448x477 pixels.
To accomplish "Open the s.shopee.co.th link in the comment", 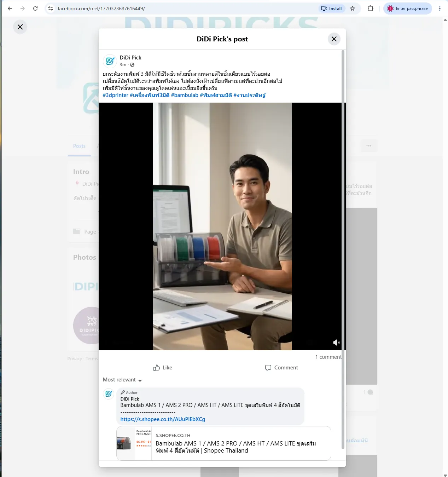I will point(163,419).
